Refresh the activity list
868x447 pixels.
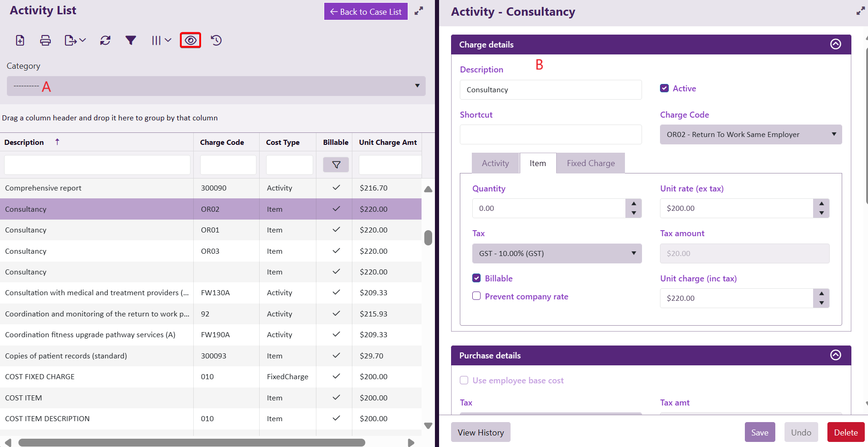[x=105, y=41]
